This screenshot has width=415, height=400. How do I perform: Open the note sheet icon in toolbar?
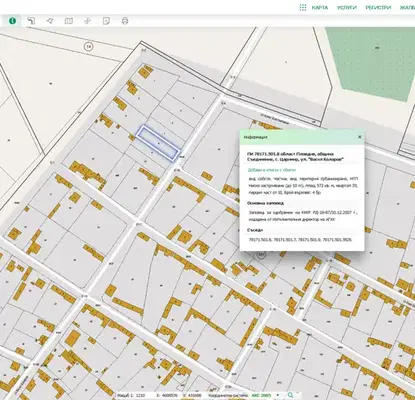point(106,21)
